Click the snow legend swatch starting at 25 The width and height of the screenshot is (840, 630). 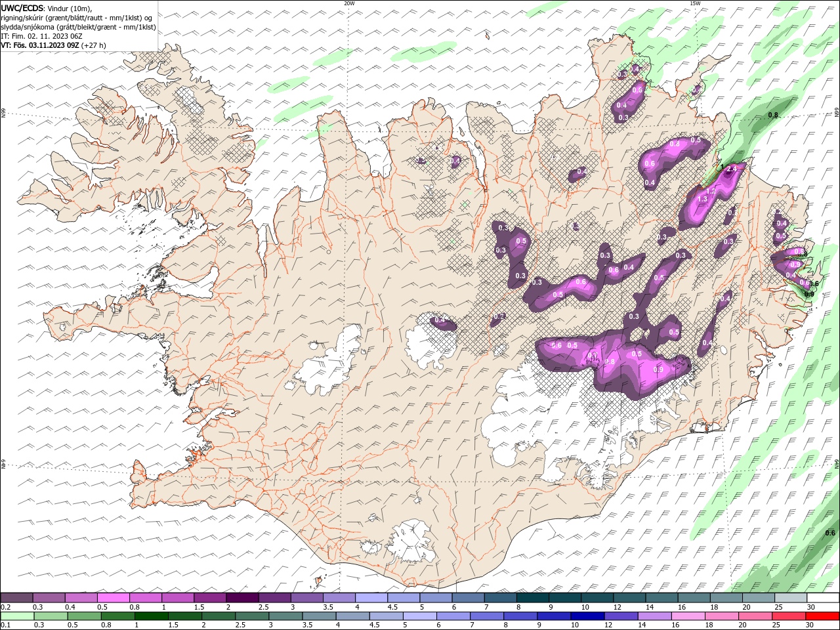(x=791, y=598)
